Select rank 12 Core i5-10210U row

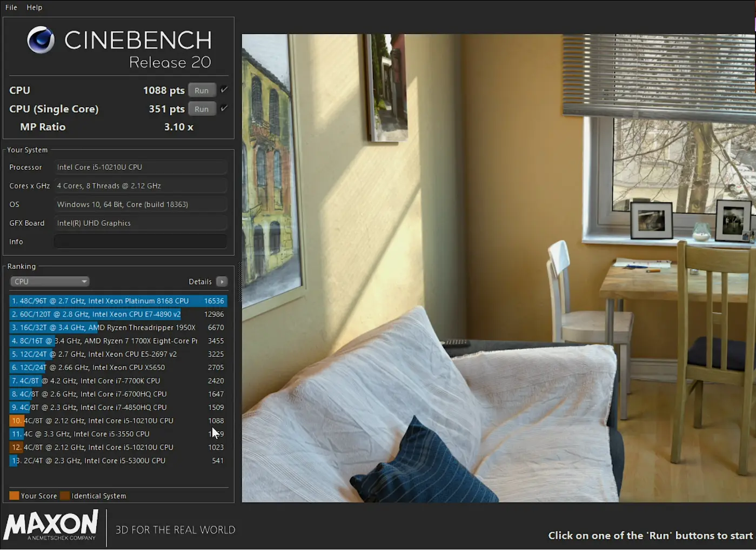(x=118, y=447)
